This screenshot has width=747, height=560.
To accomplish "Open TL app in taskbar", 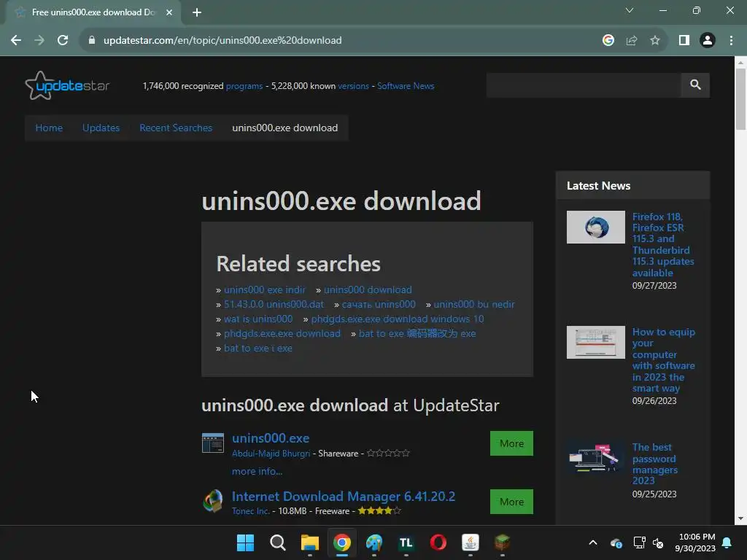I will pos(406,542).
